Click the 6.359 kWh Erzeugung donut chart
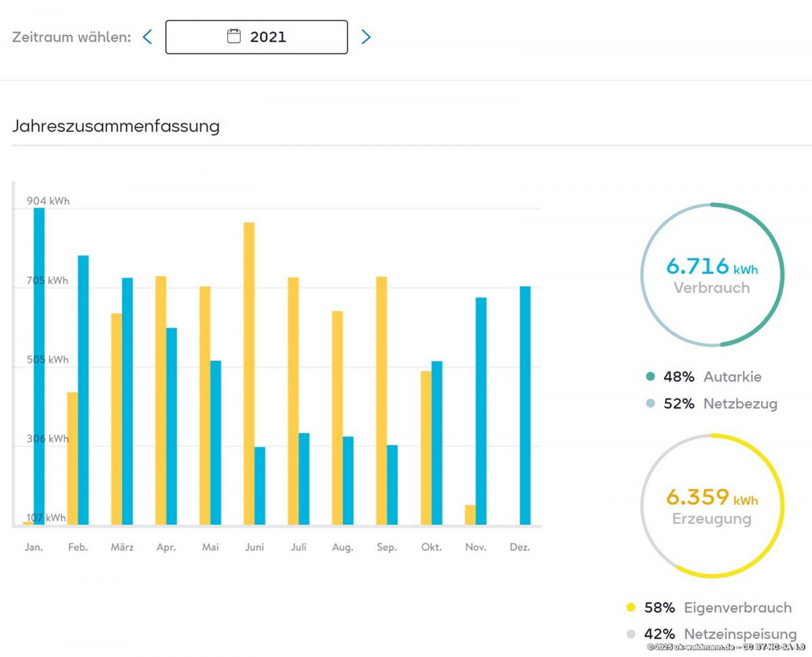This screenshot has height=657, width=812. [712, 505]
